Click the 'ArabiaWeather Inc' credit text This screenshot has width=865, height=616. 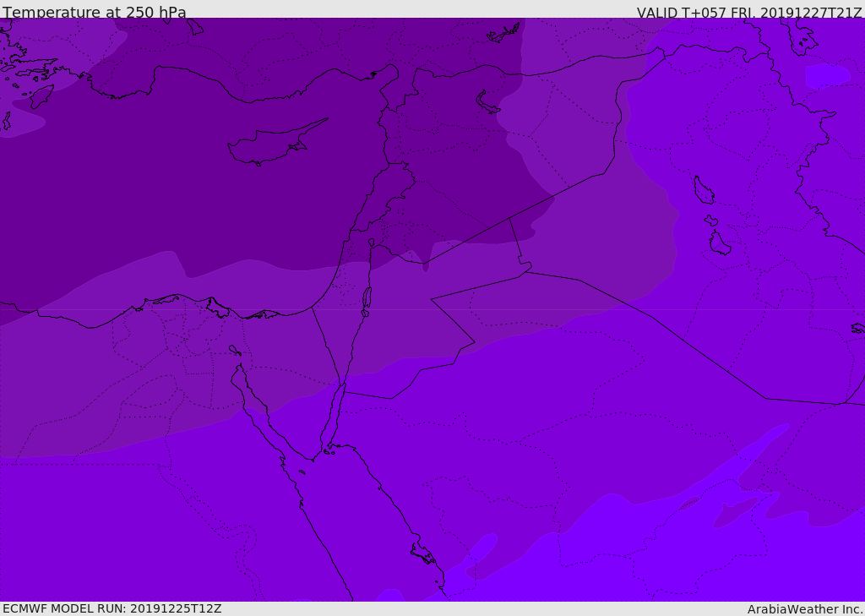point(804,609)
